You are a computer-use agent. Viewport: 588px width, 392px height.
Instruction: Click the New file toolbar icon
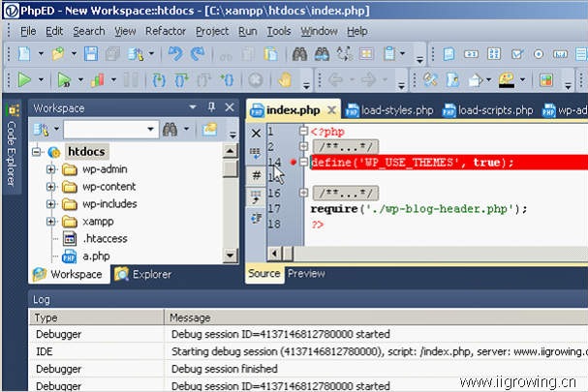(24, 54)
